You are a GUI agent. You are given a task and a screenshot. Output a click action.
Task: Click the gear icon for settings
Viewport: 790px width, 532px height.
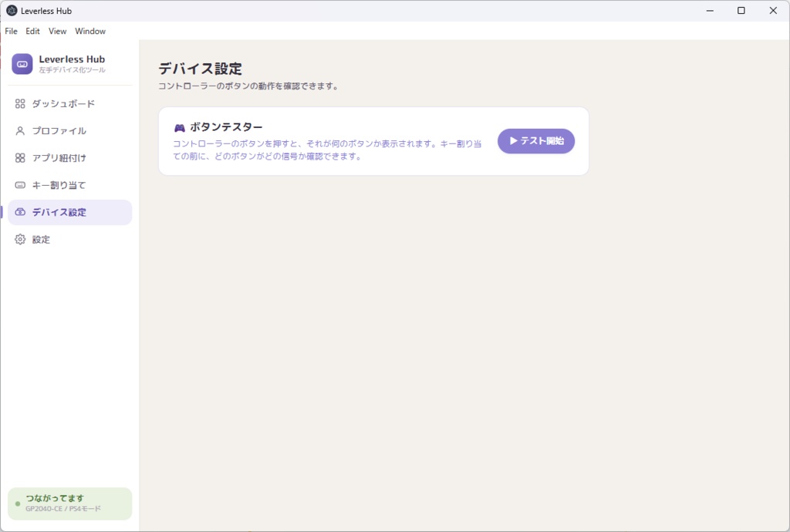tap(20, 240)
